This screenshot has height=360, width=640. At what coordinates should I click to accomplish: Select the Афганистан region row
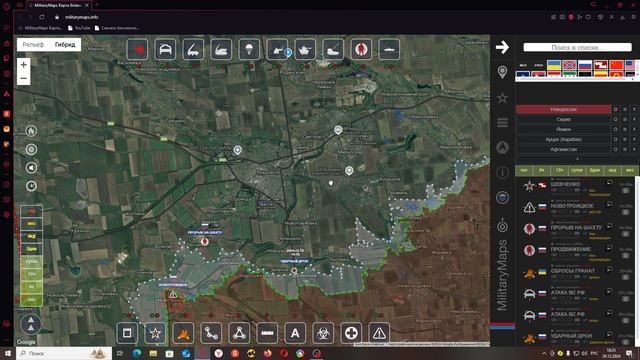(x=563, y=149)
